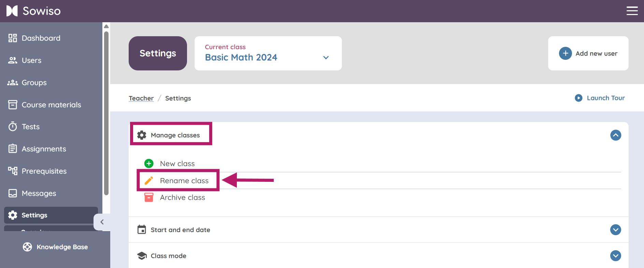Collapse the Manage classes panel

tap(616, 135)
